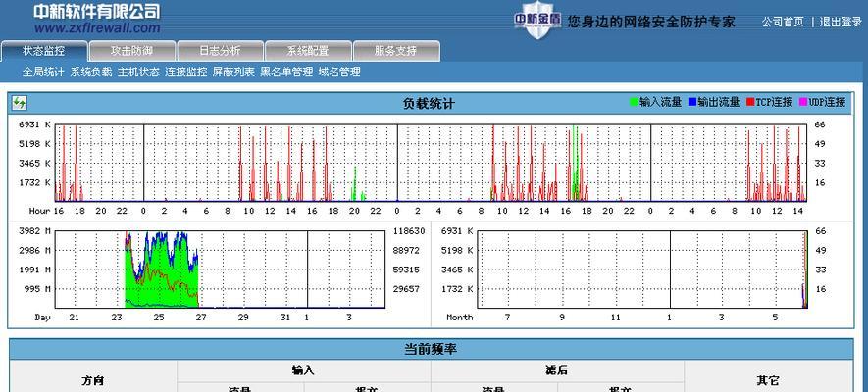Click the Day traffic chart
868x392 pixels.
point(220,269)
